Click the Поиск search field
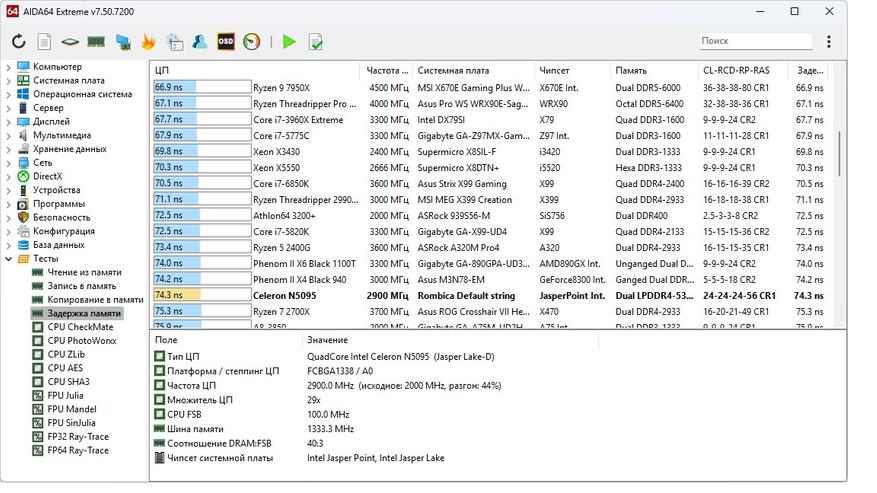This screenshot has height=493, width=877. point(756,41)
